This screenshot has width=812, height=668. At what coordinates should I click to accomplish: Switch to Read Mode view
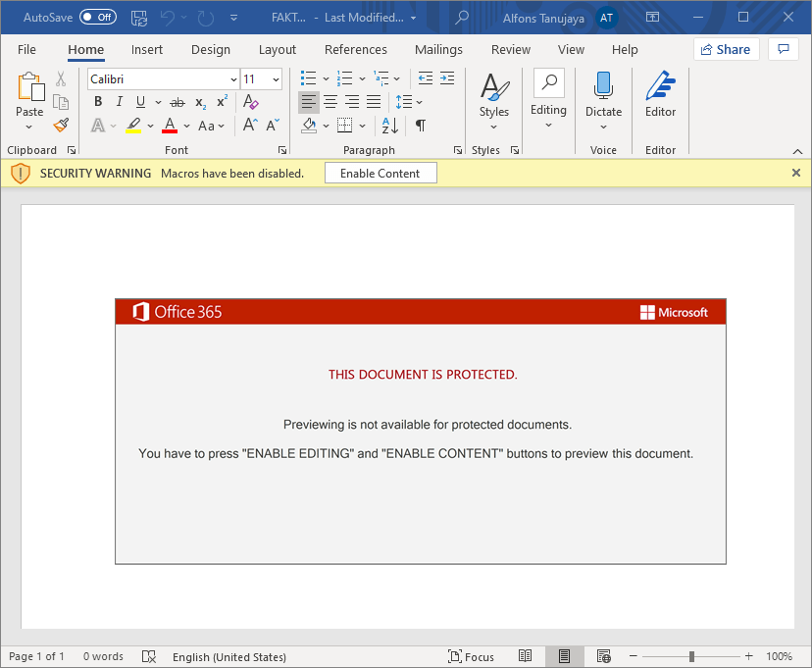(525, 656)
